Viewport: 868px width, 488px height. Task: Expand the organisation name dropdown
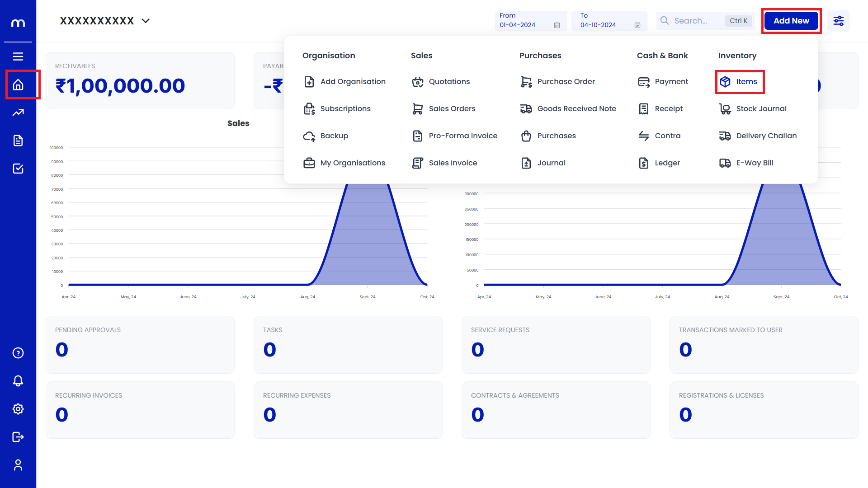tap(146, 21)
